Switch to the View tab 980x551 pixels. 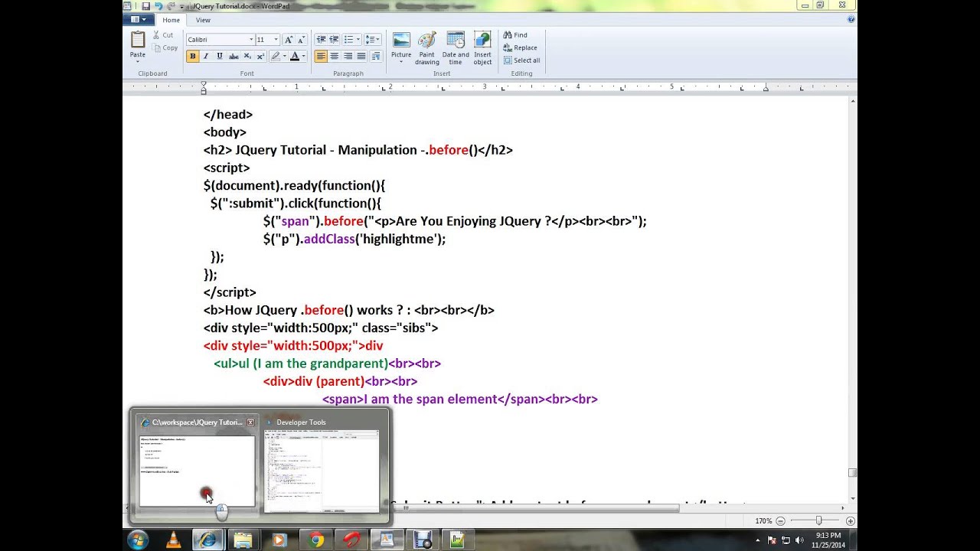click(x=203, y=20)
